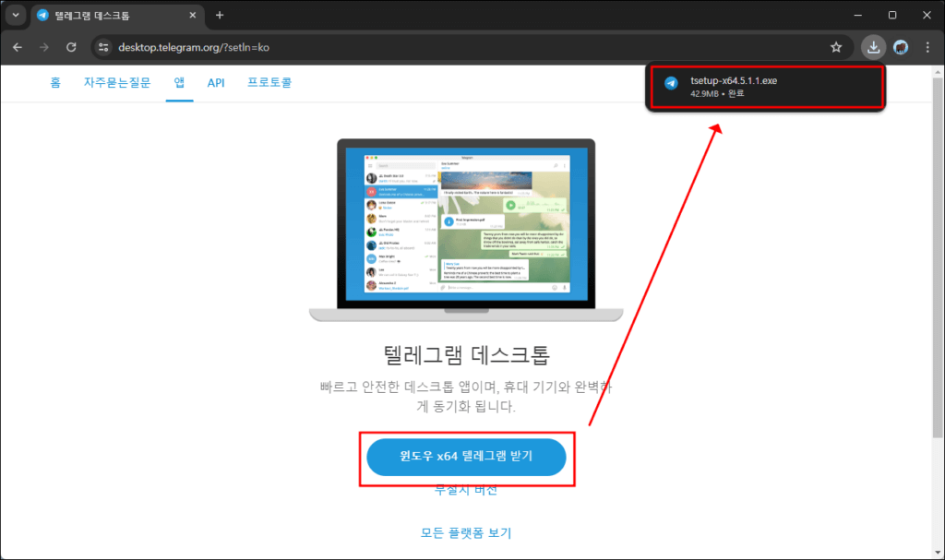Open the 자주묻는질문 navigation tab

coord(117,83)
